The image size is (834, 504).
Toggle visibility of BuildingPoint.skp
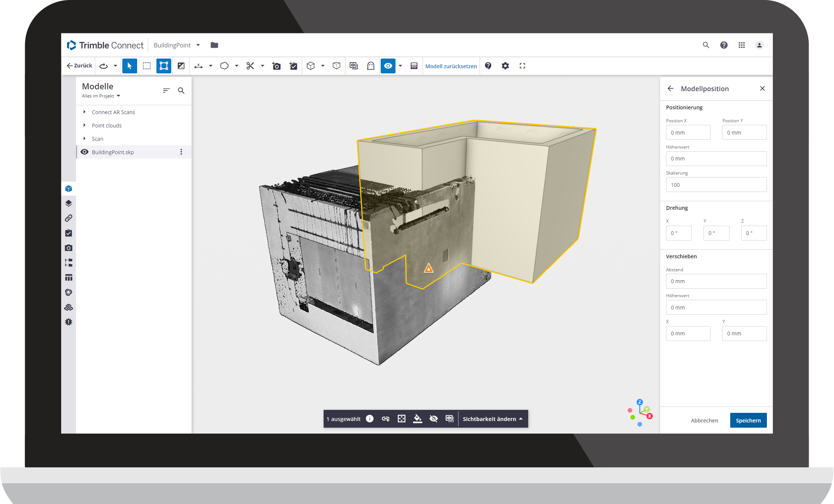[x=85, y=152]
